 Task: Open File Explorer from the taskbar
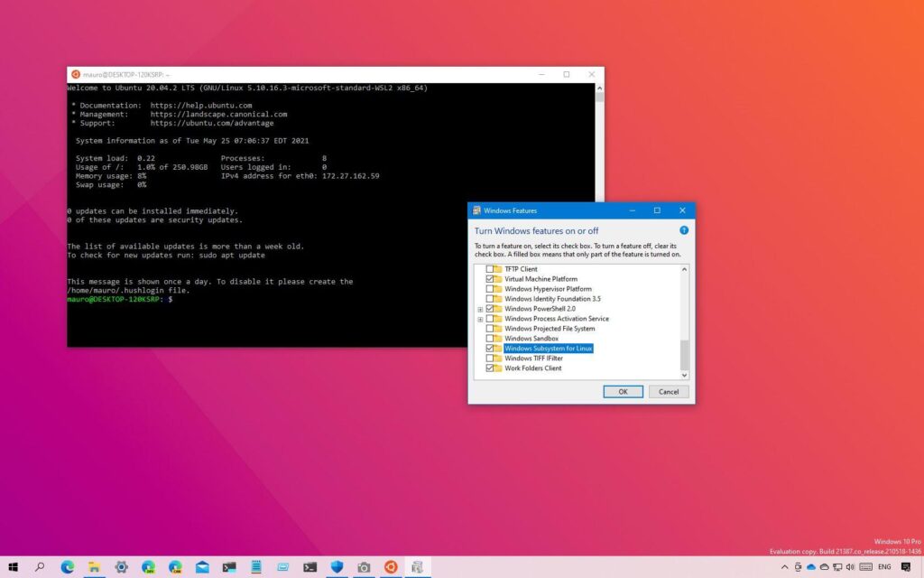pyautogui.click(x=94, y=567)
